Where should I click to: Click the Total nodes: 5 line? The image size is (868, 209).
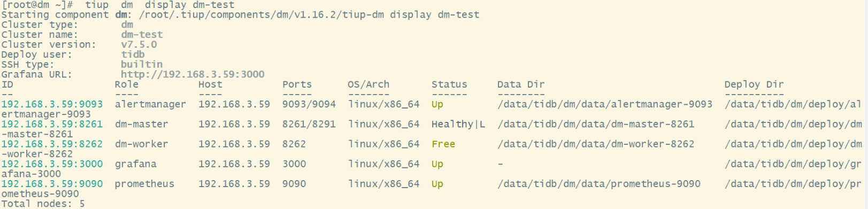coord(43,204)
